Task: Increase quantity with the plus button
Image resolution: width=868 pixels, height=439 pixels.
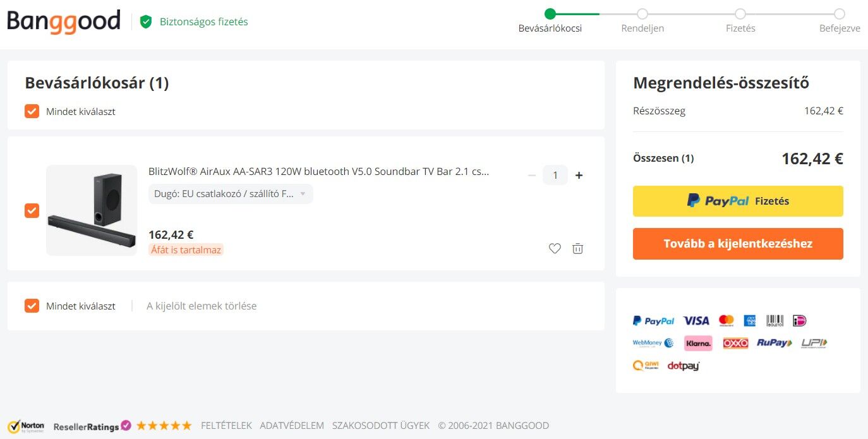Action: point(579,175)
